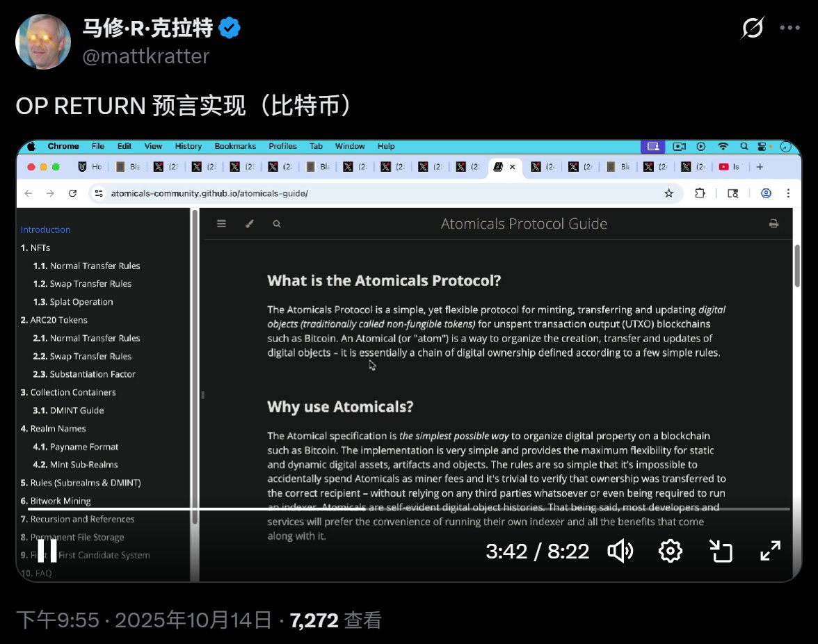Enter fullscreen on the video player
The height and width of the screenshot is (644, 818).
click(x=770, y=551)
